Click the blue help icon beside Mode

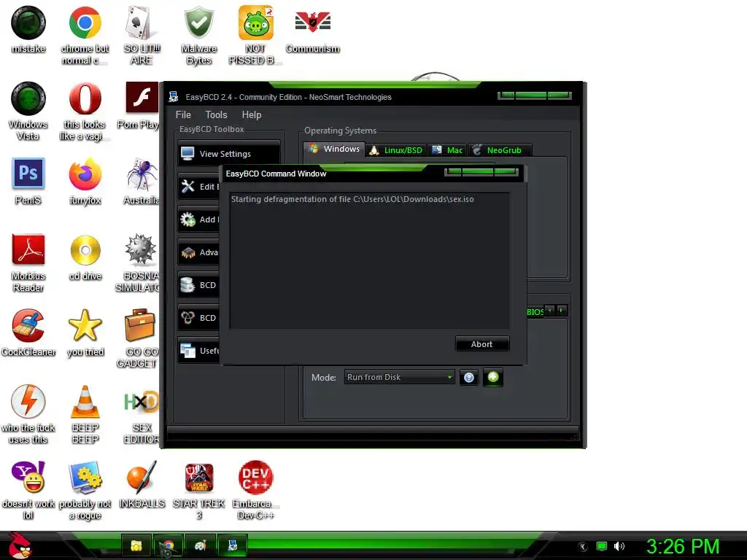pyautogui.click(x=469, y=378)
